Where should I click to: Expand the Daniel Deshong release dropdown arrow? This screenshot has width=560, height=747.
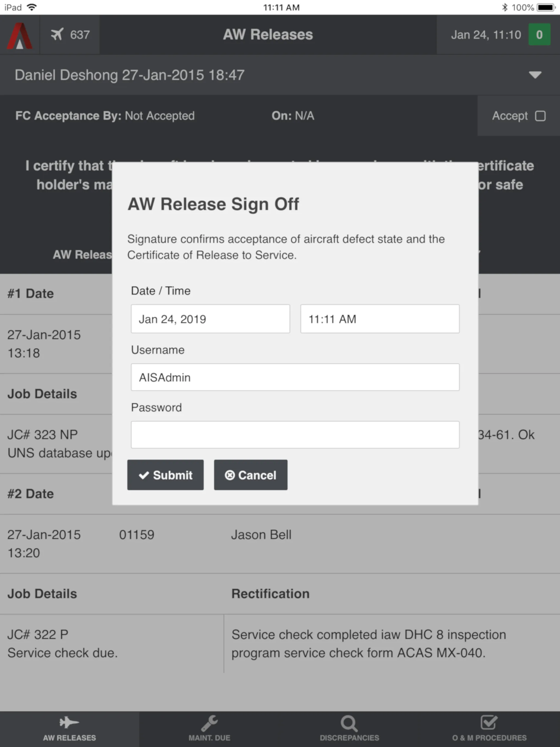[535, 75]
